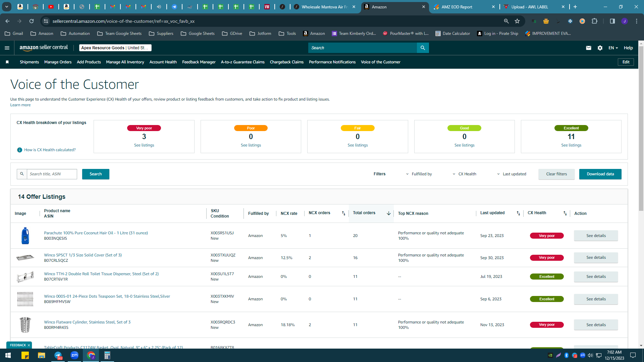
Task: Open Manage Orders in the nav bar
Action: coord(58,62)
